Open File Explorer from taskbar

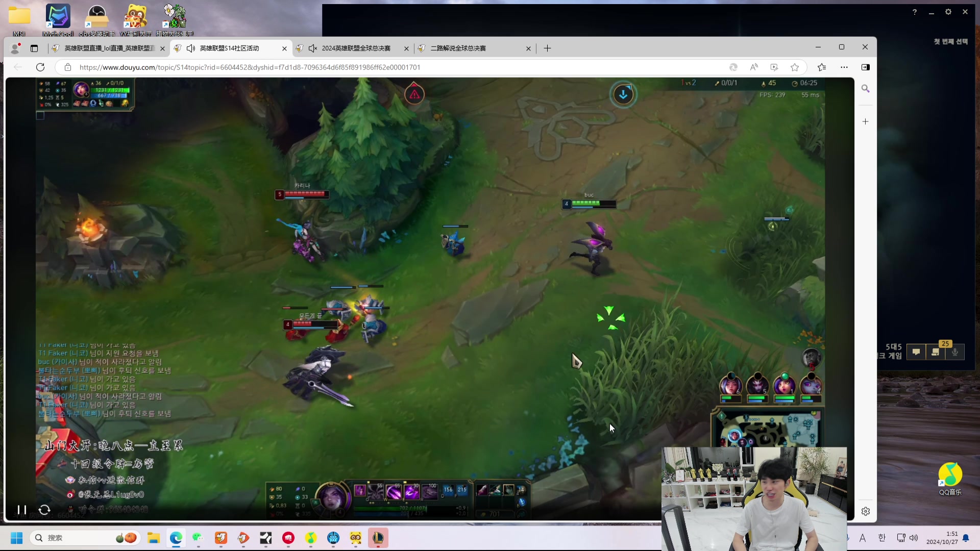tap(153, 538)
